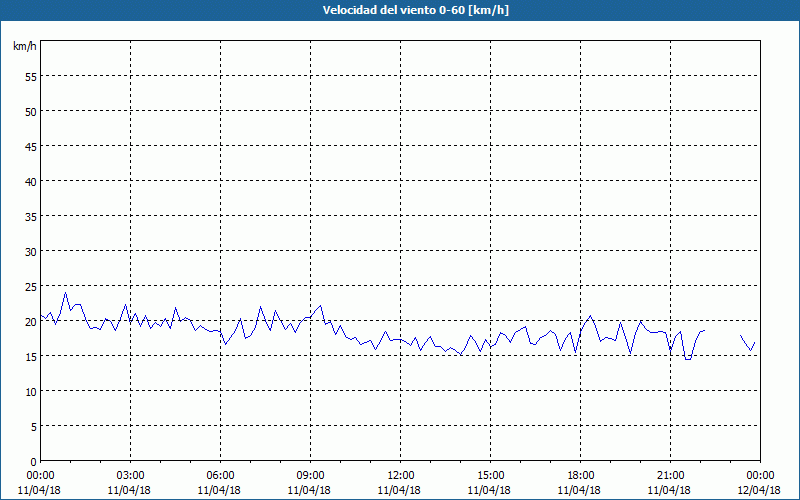
Task: Pick the 35 y-axis value
Action: (31, 219)
